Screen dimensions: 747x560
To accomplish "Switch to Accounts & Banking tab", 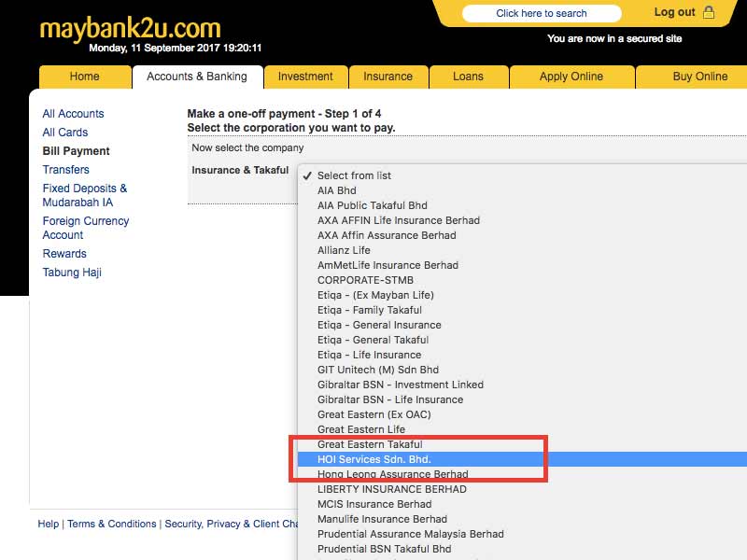I will point(197,77).
